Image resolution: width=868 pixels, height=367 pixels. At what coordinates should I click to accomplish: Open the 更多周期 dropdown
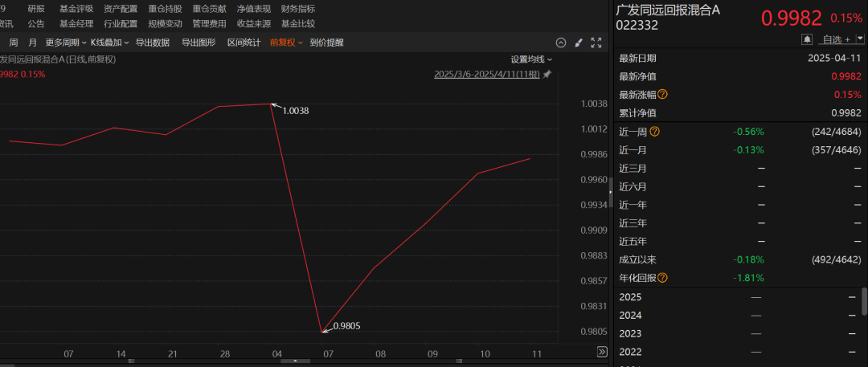pos(65,43)
